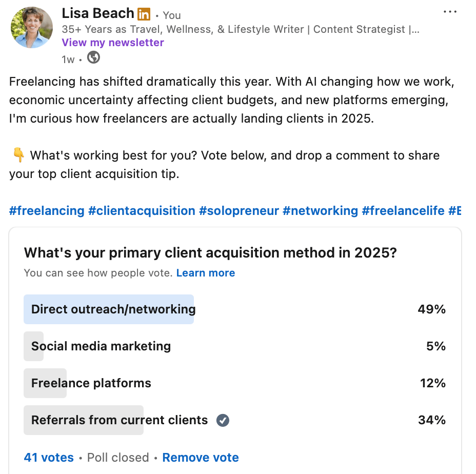Click the pointing-down finger emoji
The height and width of the screenshot is (474, 476).
tap(18, 154)
